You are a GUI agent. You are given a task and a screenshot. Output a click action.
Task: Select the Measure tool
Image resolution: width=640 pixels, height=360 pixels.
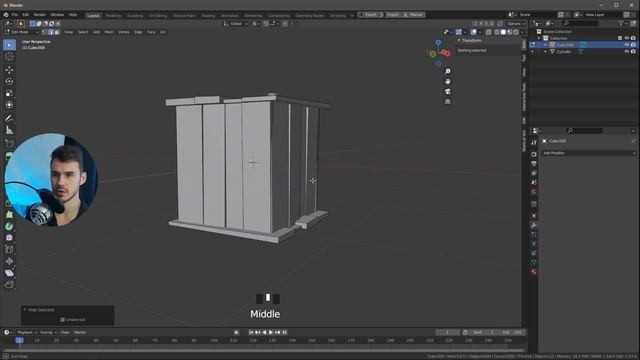coord(9,130)
